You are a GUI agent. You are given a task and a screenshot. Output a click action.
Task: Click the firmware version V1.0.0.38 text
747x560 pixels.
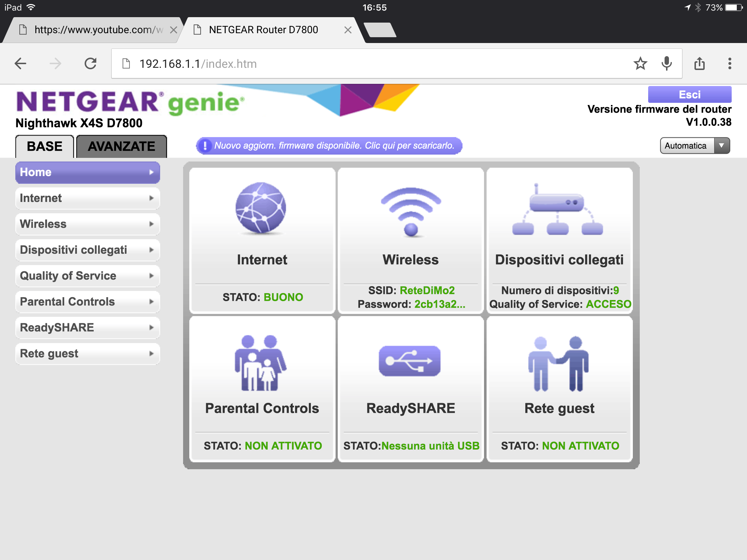click(708, 122)
